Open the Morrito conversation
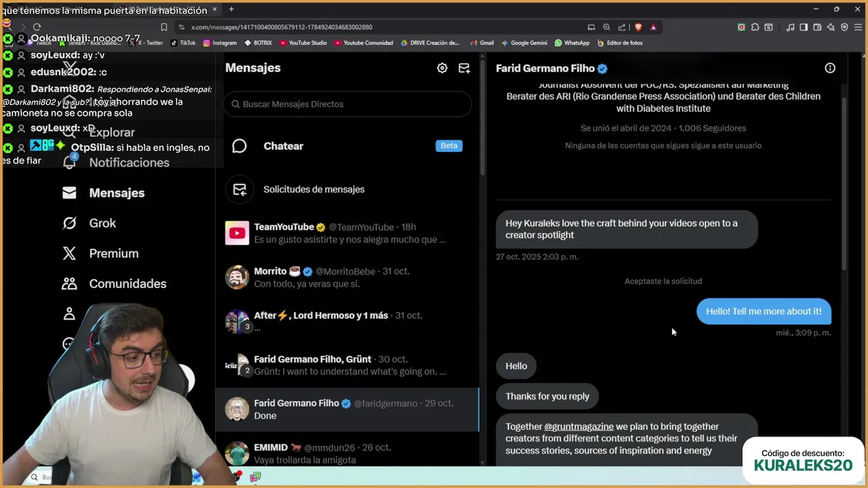This screenshot has width=868, height=488. pyautogui.click(x=347, y=277)
